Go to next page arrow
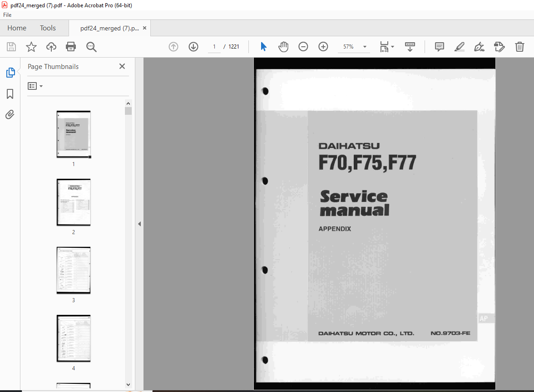Viewport: 534px width, 392px height. pyautogui.click(x=193, y=47)
